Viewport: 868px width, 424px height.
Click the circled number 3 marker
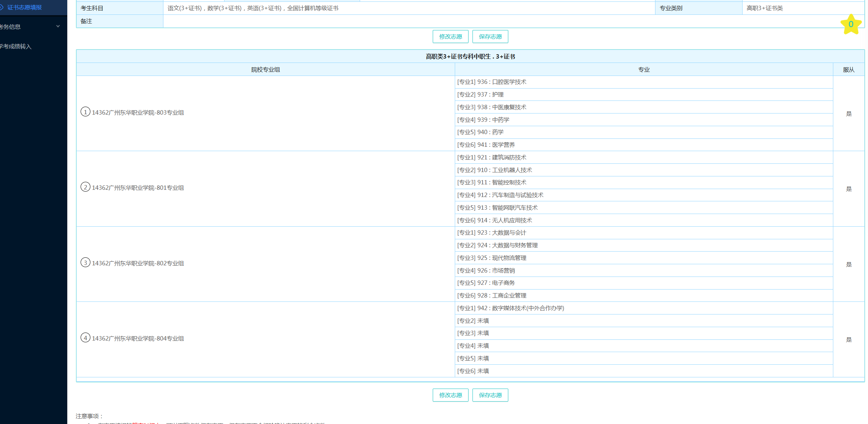(85, 262)
